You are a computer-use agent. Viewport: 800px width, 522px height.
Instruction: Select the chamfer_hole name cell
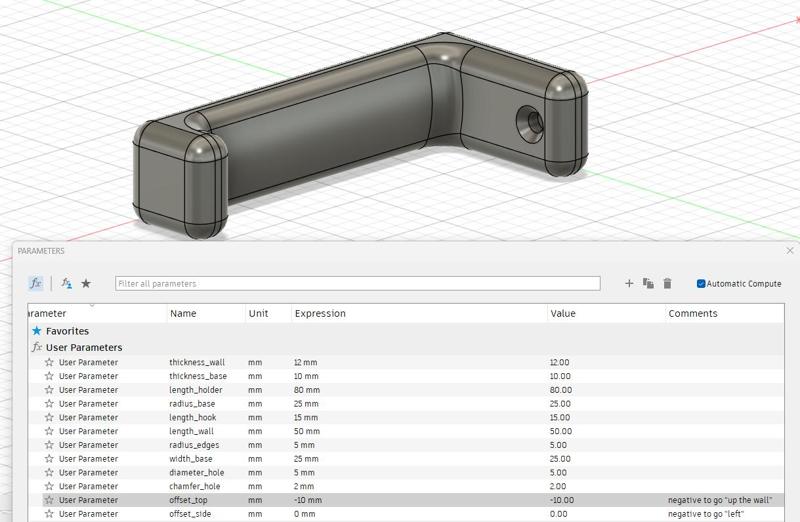click(x=195, y=486)
